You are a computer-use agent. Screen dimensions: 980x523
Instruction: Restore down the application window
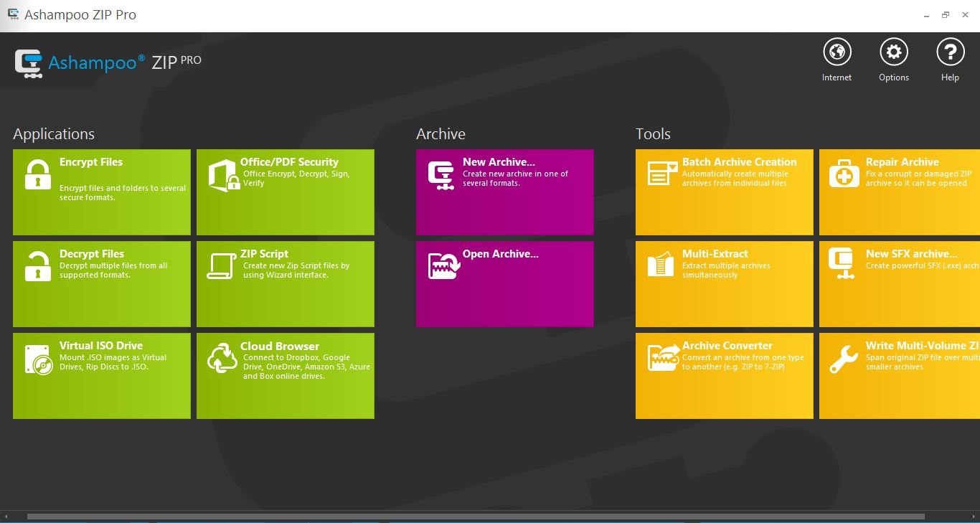(x=946, y=14)
